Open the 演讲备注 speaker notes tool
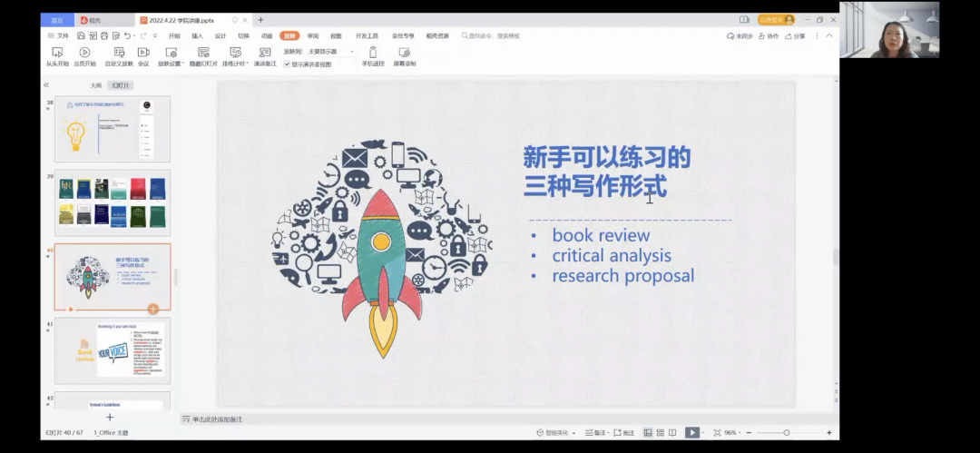The image size is (980, 453). click(265, 53)
